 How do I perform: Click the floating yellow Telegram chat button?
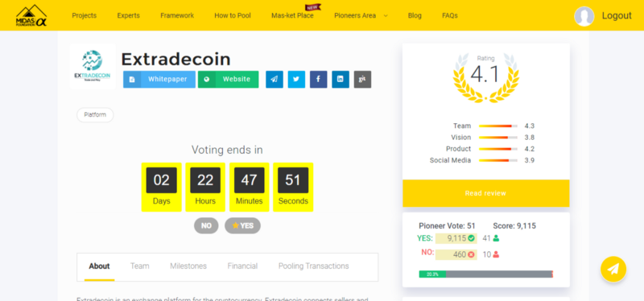(x=613, y=269)
